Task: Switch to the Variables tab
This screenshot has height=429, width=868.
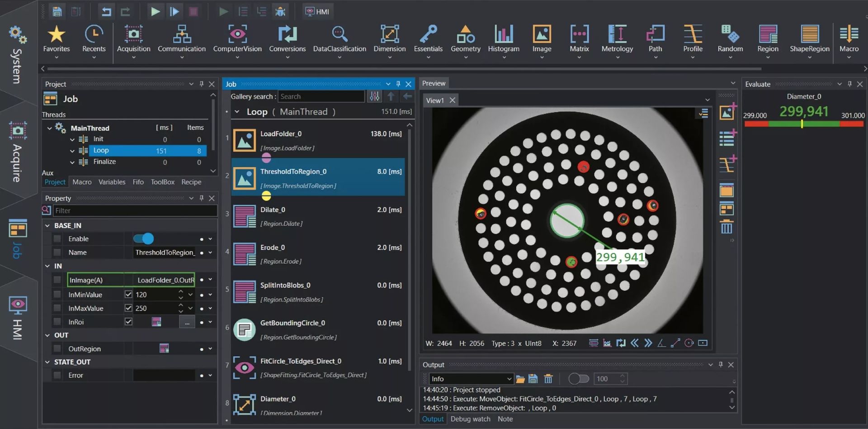Action: [x=112, y=182]
